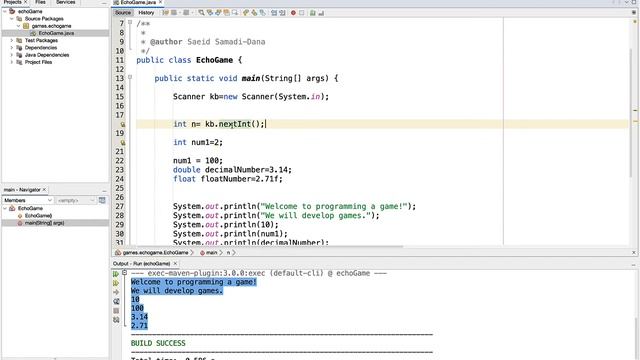
Task: Expand the Test Packages node
Action: click(12, 40)
